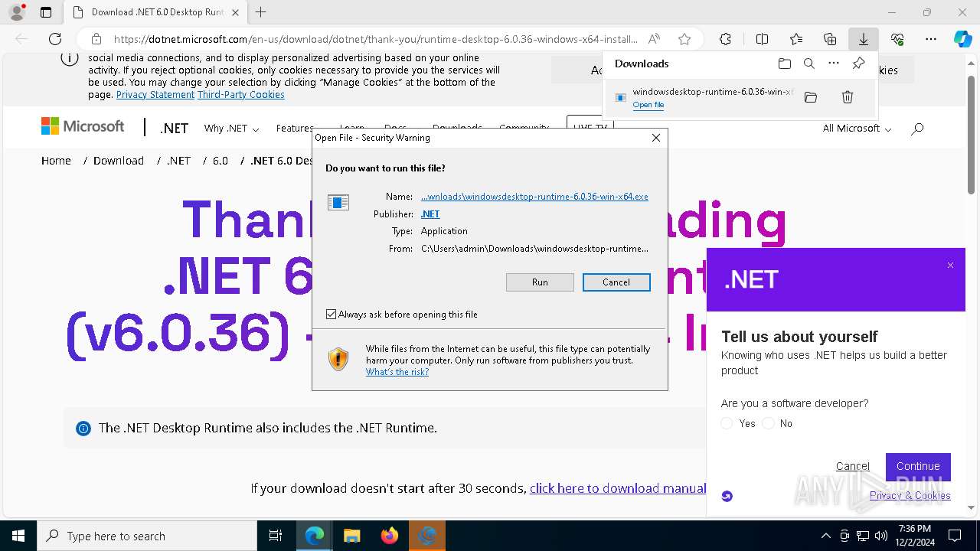The width and height of the screenshot is (980, 551).
Task: Toggle the Downloads toolbar button
Action: 864,39
